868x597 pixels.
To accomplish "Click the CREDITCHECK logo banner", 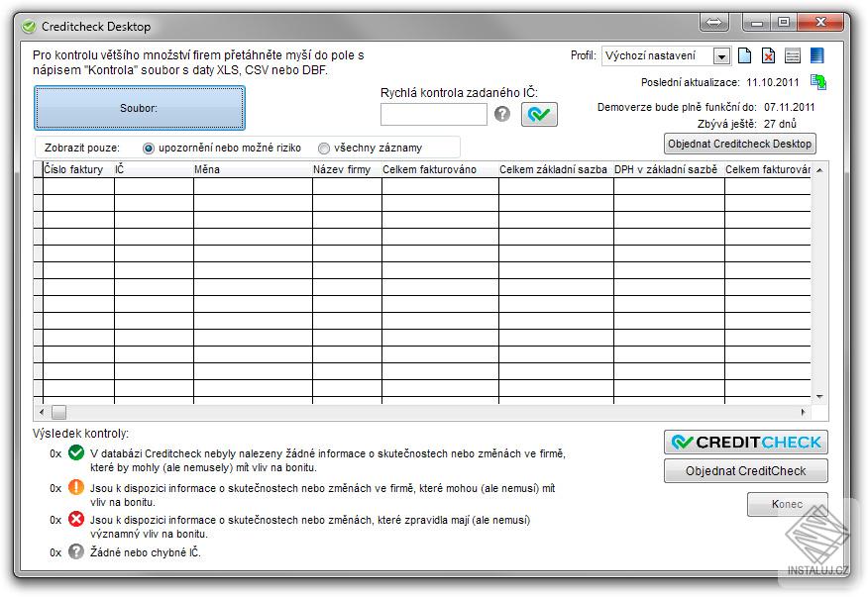I will pos(745,442).
